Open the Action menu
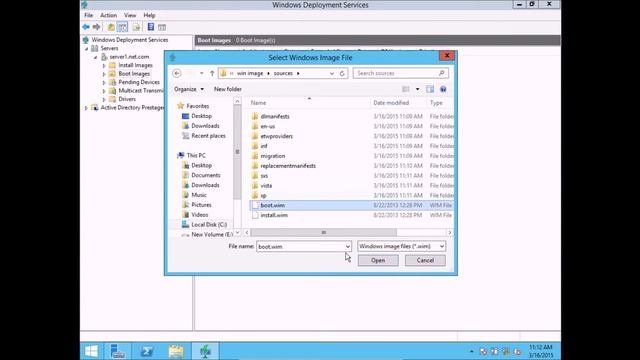This screenshot has width=640, height=360. (108, 15)
